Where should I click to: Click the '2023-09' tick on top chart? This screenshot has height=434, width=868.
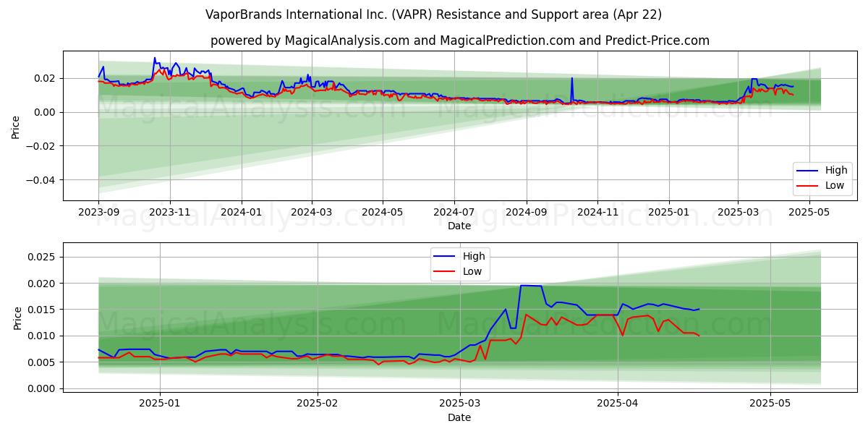(98, 211)
